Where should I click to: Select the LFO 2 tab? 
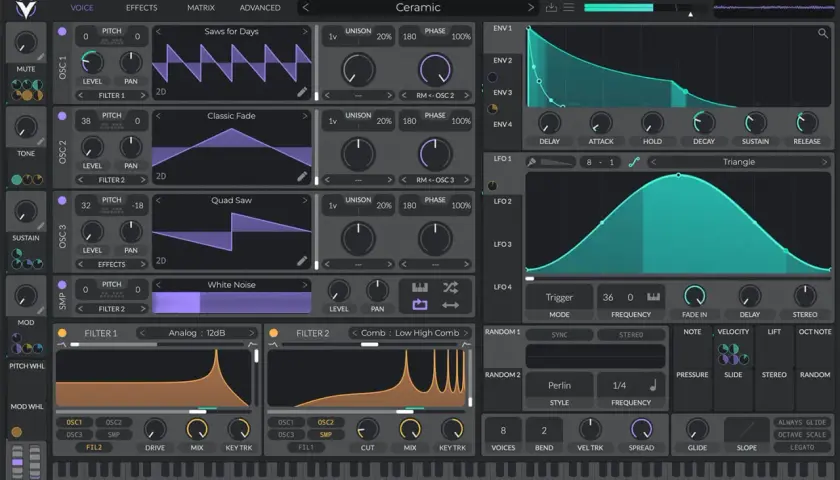(502, 201)
